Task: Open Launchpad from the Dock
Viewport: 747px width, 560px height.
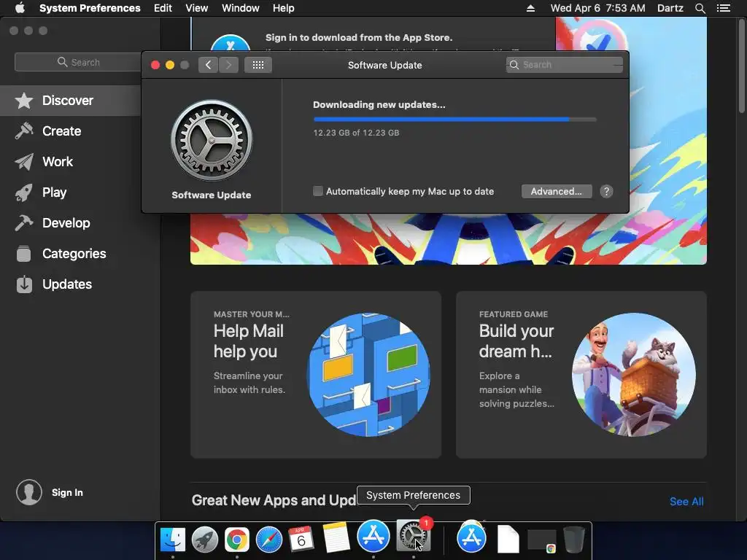Action: point(205,539)
